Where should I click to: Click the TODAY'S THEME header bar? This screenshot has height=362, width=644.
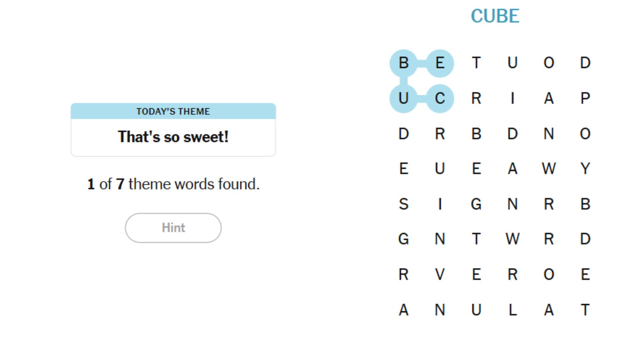[x=173, y=111]
